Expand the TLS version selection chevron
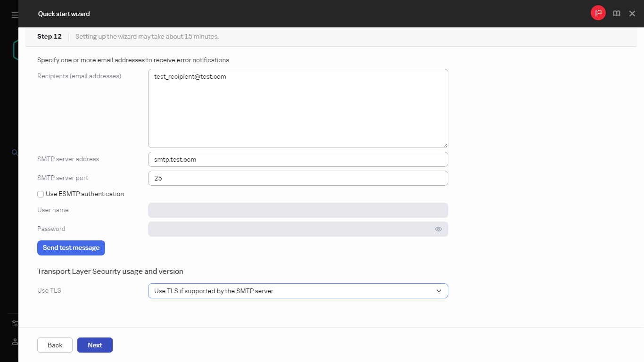Image resolution: width=644 pixels, height=362 pixels. pyautogui.click(x=439, y=291)
